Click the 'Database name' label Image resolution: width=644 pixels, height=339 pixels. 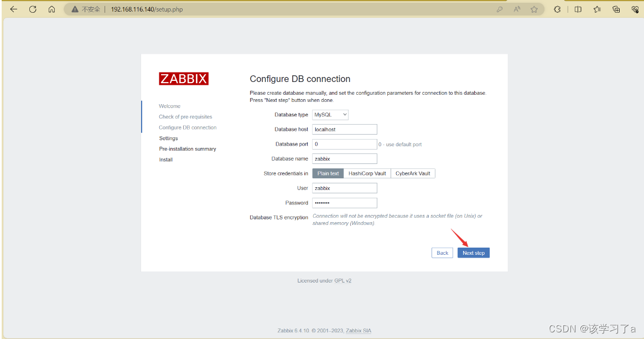[x=289, y=159]
